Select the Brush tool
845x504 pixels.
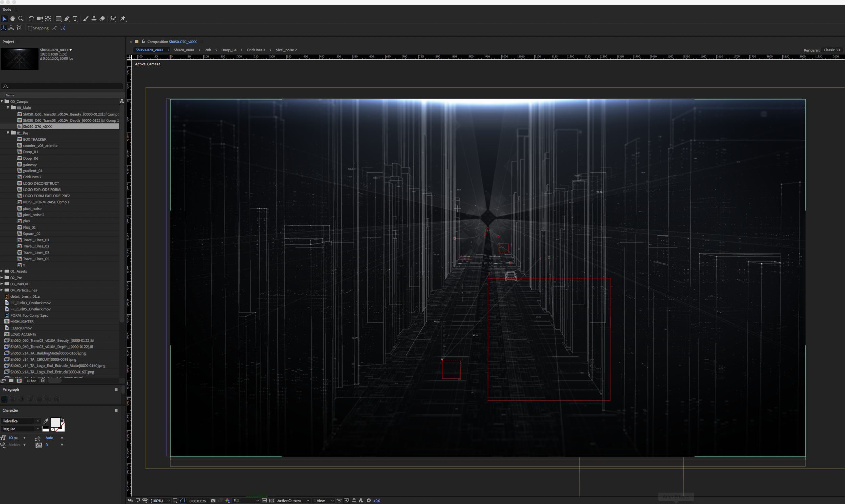tap(86, 19)
